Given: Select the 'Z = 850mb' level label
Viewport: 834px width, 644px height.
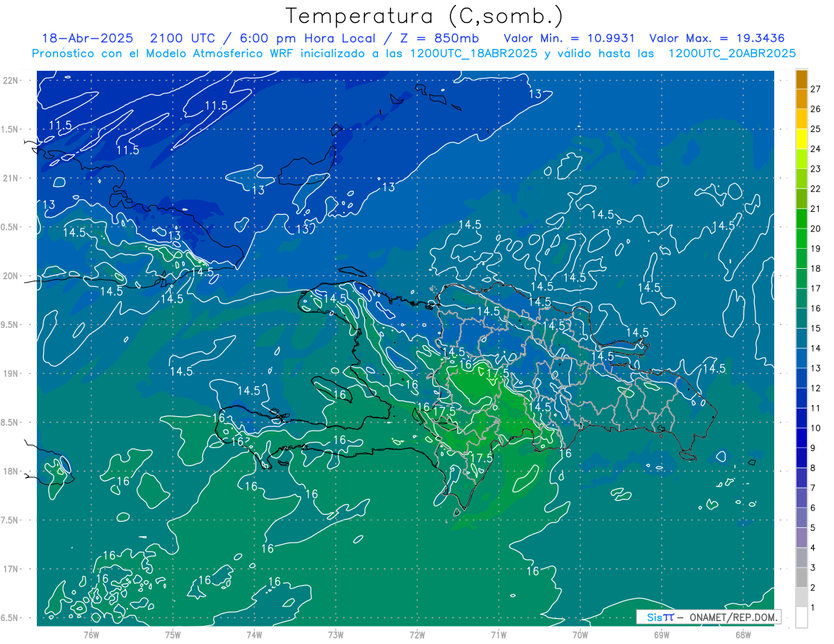Looking at the screenshot, I should (437, 38).
